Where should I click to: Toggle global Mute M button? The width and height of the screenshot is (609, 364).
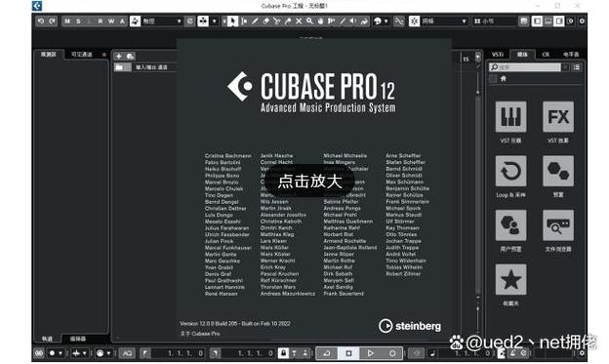(x=67, y=20)
